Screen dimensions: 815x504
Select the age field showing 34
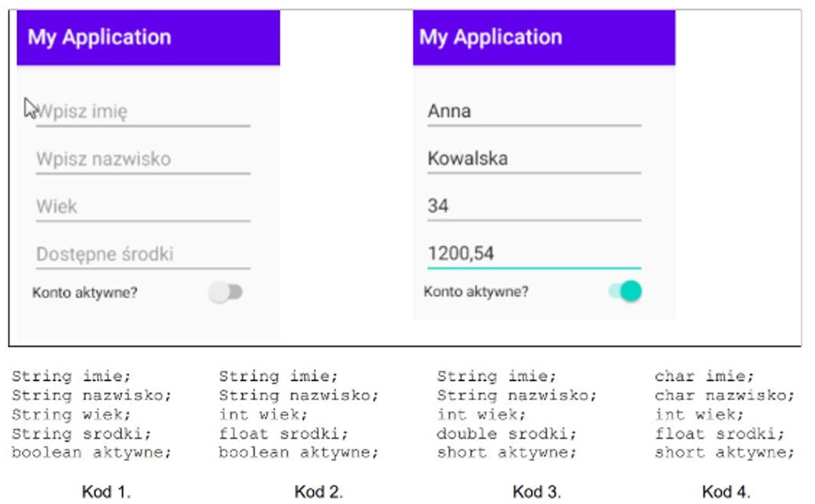(534, 206)
